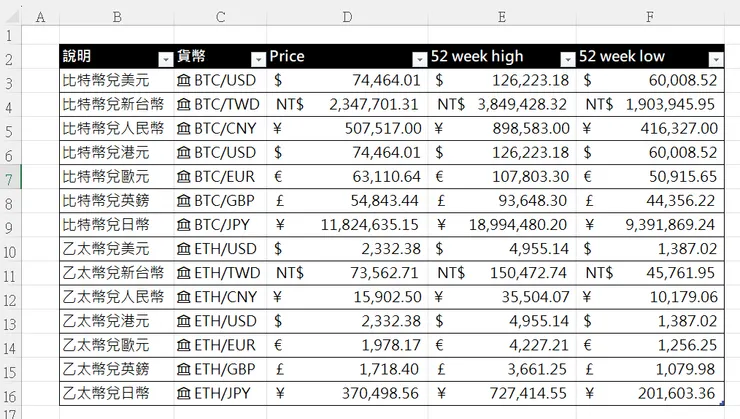
Task: Expand the 貨幣 column filter arrow
Action: click(x=258, y=59)
